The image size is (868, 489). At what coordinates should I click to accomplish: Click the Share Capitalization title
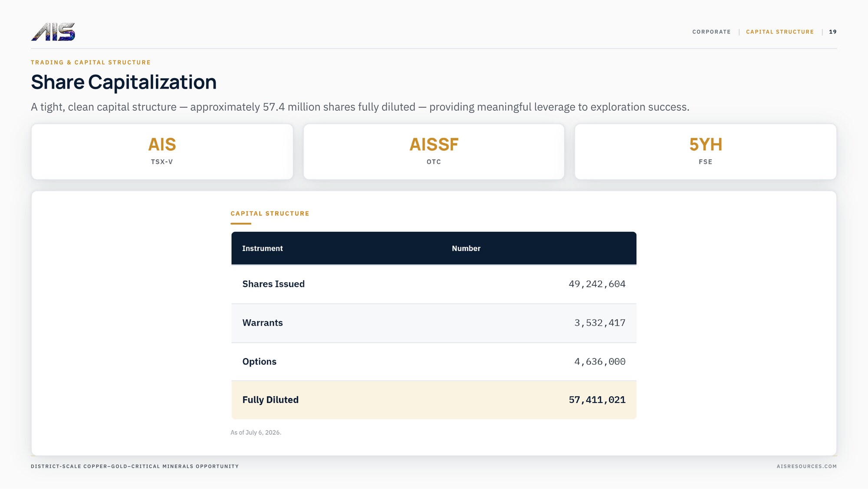pyautogui.click(x=124, y=82)
